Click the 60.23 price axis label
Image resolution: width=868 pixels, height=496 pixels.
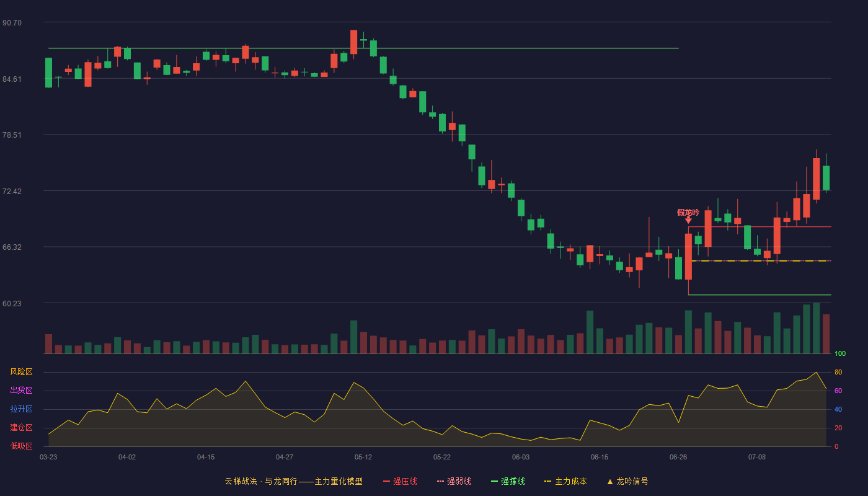coord(12,303)
